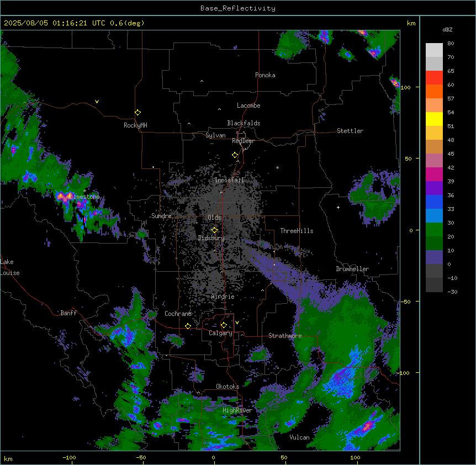
Task: Click the 50 tick on the right axis
Action: [408, 158]
